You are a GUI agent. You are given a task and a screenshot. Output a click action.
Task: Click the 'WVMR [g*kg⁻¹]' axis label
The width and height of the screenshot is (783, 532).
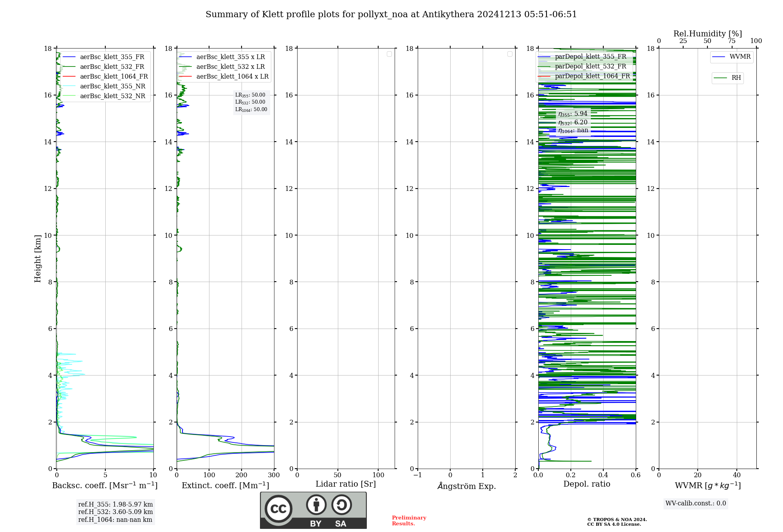click(x=708, y=486)
